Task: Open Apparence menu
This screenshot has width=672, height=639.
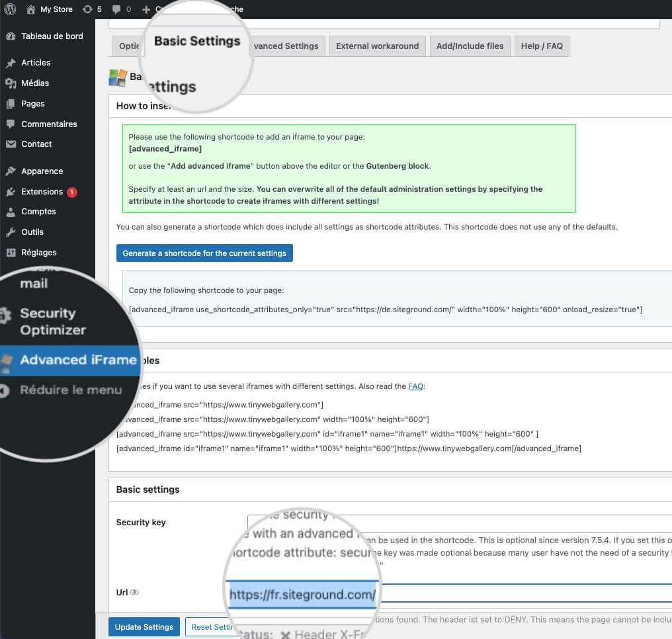Action: (x=42, y=171)
